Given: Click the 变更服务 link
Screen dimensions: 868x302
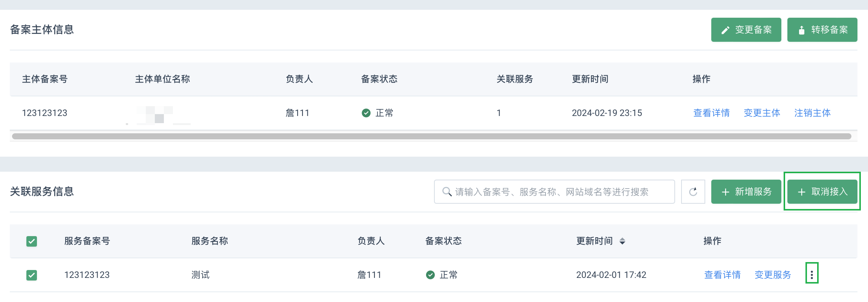Looking at the screenshot, I should point(773,275).
